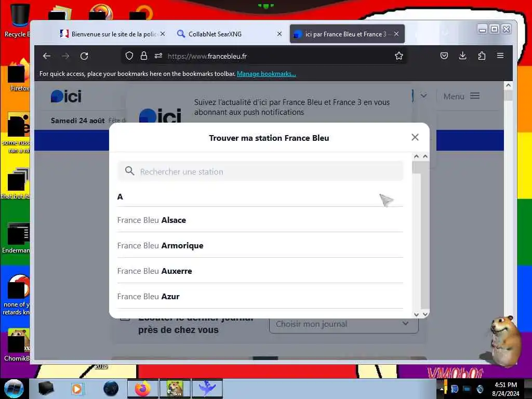532x399 pixels.
Task: Click in the Rechercher une station field
Action: pyautogui.click(x=260, y=171)
